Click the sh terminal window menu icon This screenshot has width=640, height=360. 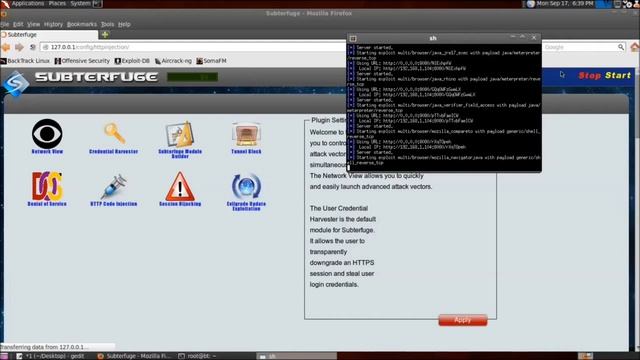point(353,38)
